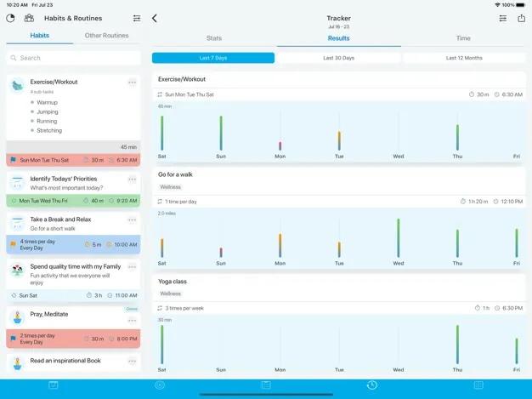
Task: Click the 45 min duration on Exercise card
Action: click(128, 147)
